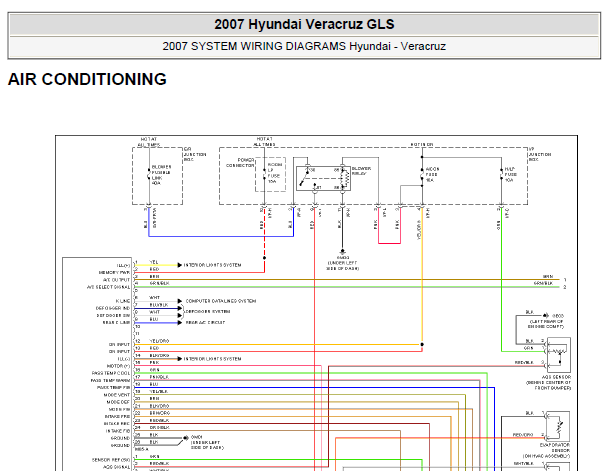
Task: Click the 'INTAKE FRE' pin label
Action: click(117, 416)
